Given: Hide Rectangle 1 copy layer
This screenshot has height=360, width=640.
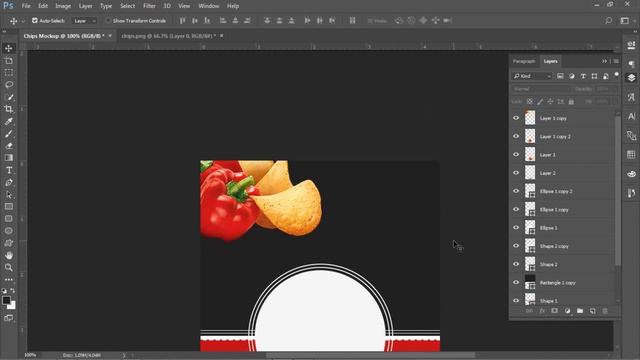Looking at the screenshot, I should tap(516, 282).
